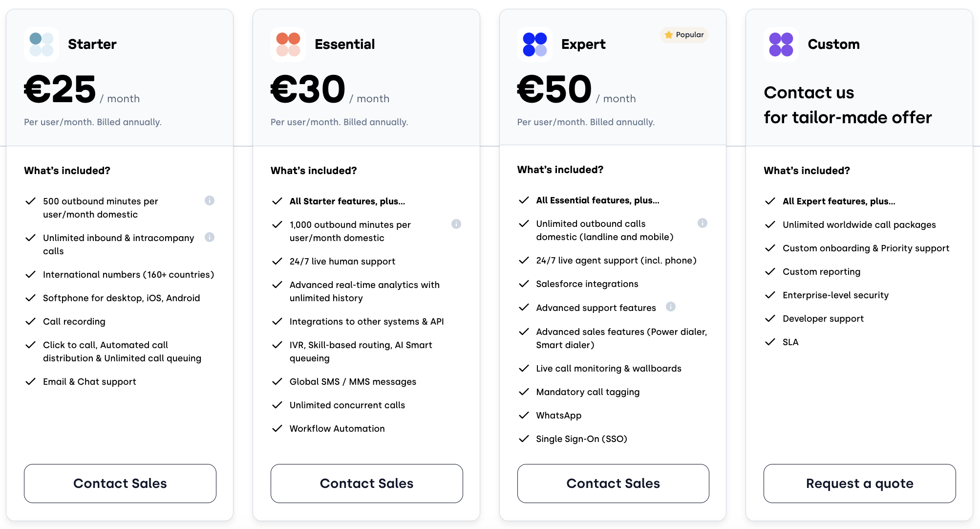The image size is (980, 529).
Task: Click the checkmark next to WhatsApp
Action: 523,415
